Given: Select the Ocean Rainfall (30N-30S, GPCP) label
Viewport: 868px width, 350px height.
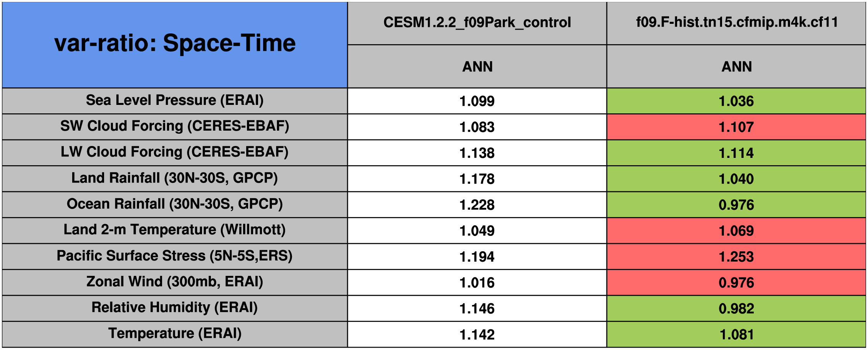Looking at the screenshot, I should pyautogui.click(x=175, y=204).
